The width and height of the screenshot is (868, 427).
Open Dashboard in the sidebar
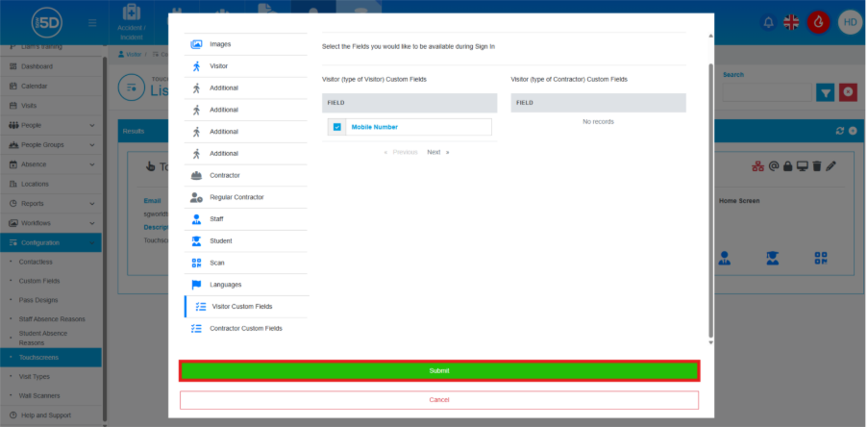51,66
